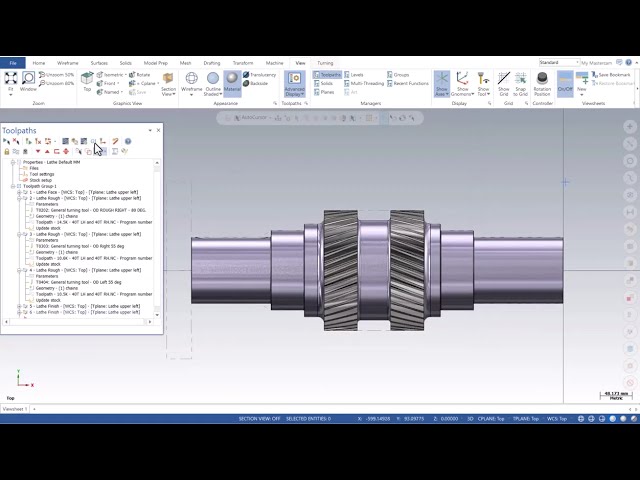Collapse 2 - Lathe Rough operation
This screenshot has height=480, width=640.
(19, 198)
